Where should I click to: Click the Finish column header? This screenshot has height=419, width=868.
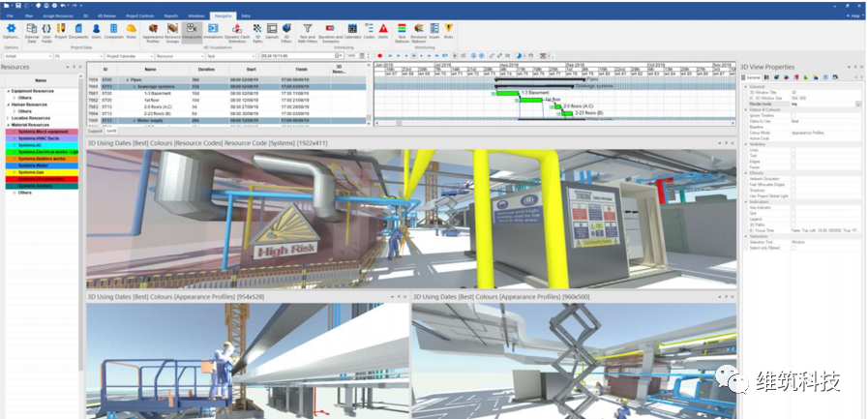[305, 70]
